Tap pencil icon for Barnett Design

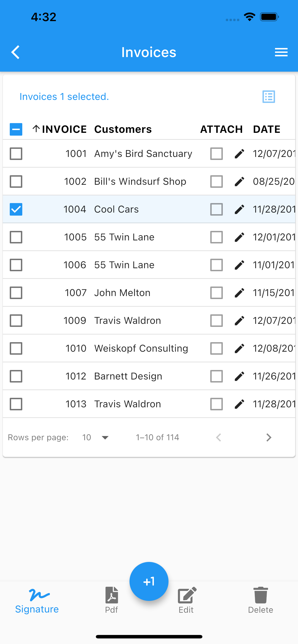(x=239, y=376)
